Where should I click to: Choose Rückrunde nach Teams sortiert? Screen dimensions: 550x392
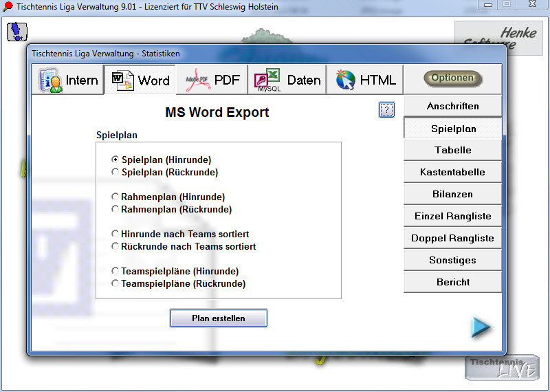click(115, 247)
